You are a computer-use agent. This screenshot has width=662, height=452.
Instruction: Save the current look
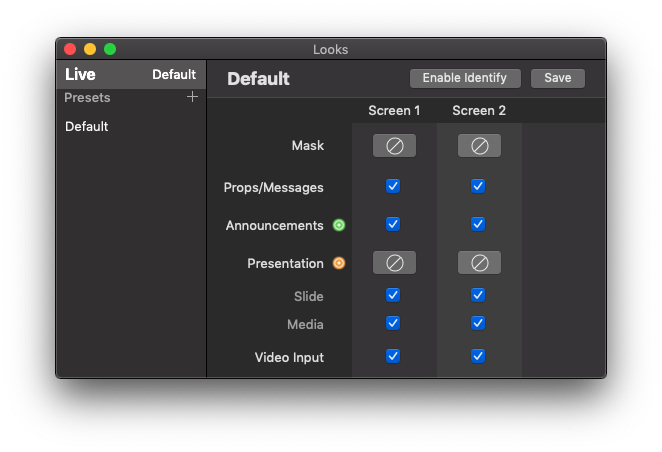(558, 78)
